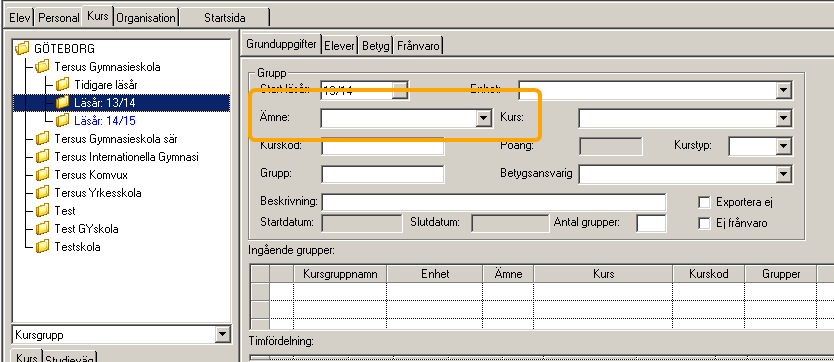This screenshot has height=362, width=834.
Task: Open the Frånvaro sub-tab
Action: pyautogui.click(x=419, y=46)
